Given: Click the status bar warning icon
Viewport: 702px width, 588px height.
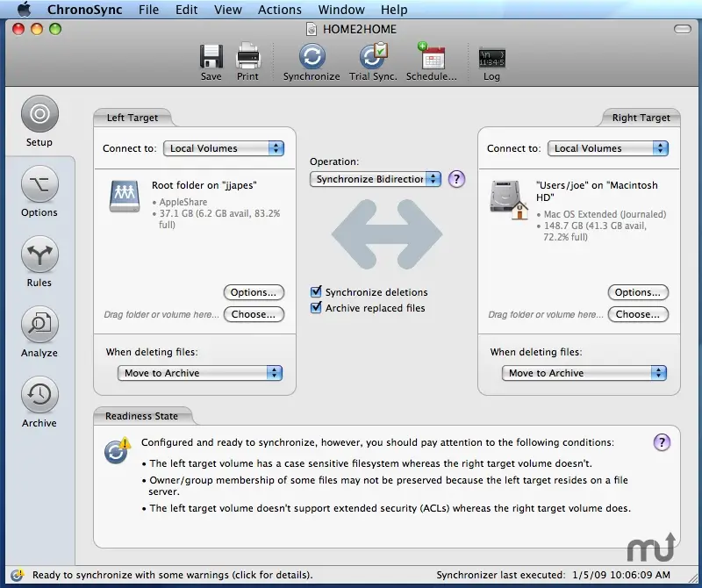Looking at the screenshot, I should coord(17,575).
